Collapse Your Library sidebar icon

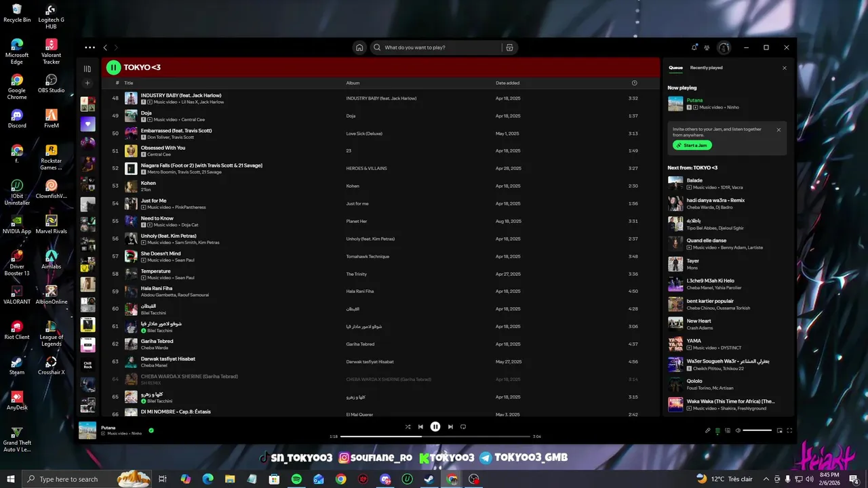tap(87, 68)
